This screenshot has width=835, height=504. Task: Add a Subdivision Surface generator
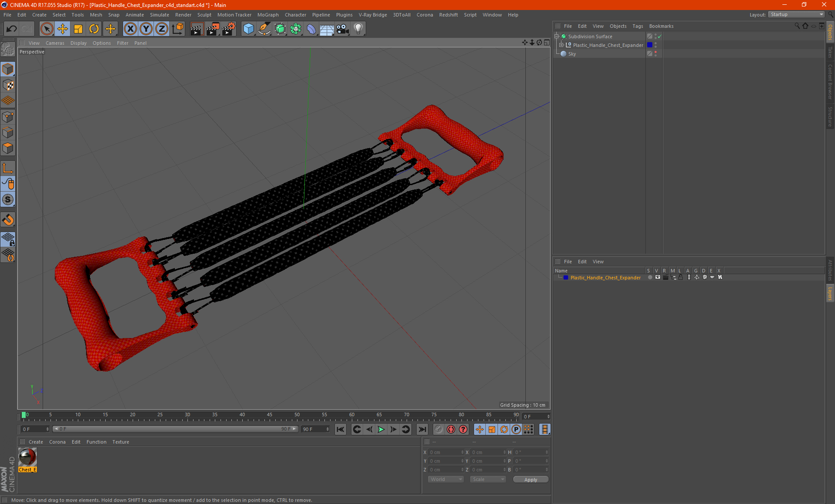[280, 29]
